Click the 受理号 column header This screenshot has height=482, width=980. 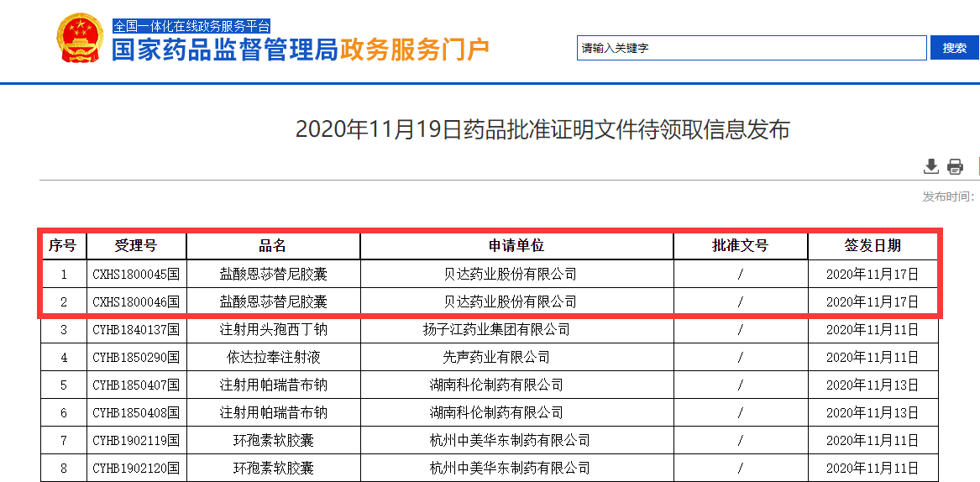(x=136, y=246)
